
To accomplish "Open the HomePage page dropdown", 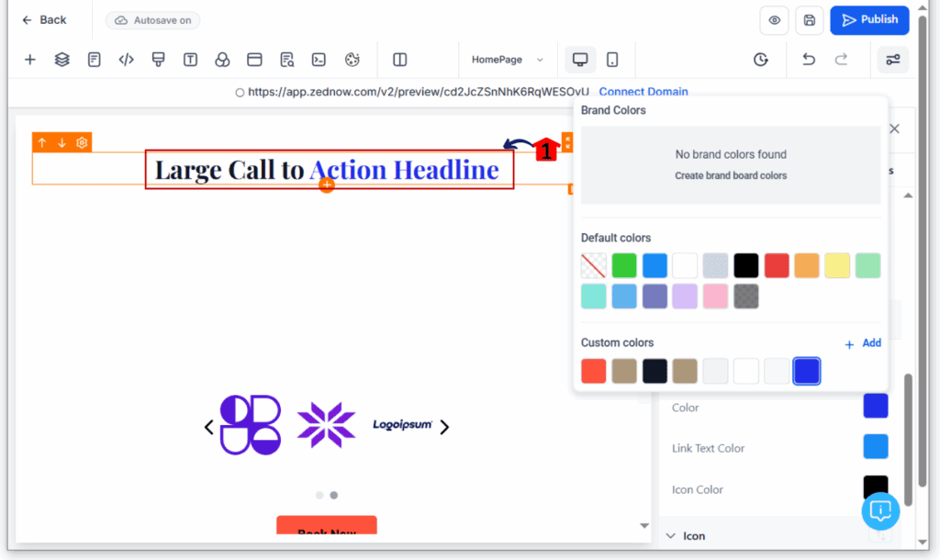I will (x=507, y=60).
